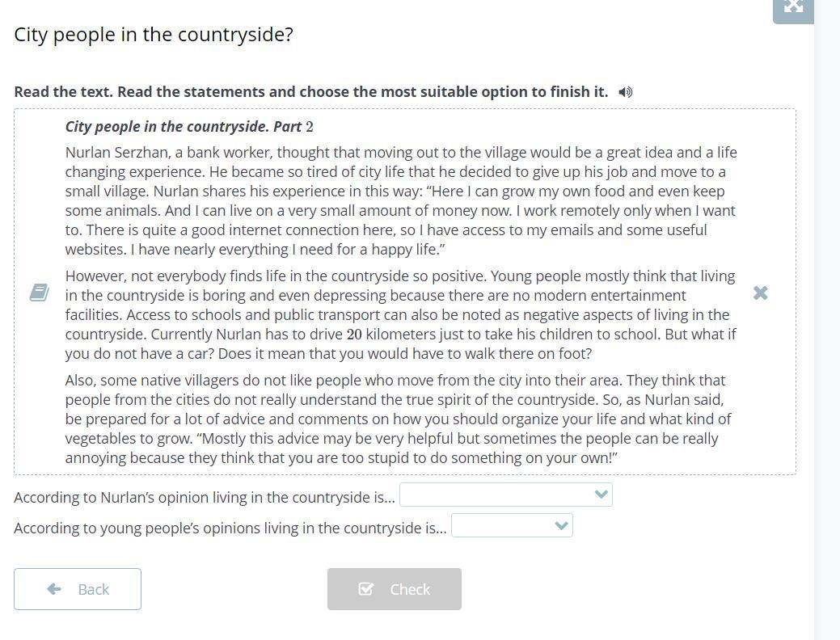Open the young people's opinions dropdown
Image resolution: width=840 pixels, height=640 pixels.
(512, 525)
